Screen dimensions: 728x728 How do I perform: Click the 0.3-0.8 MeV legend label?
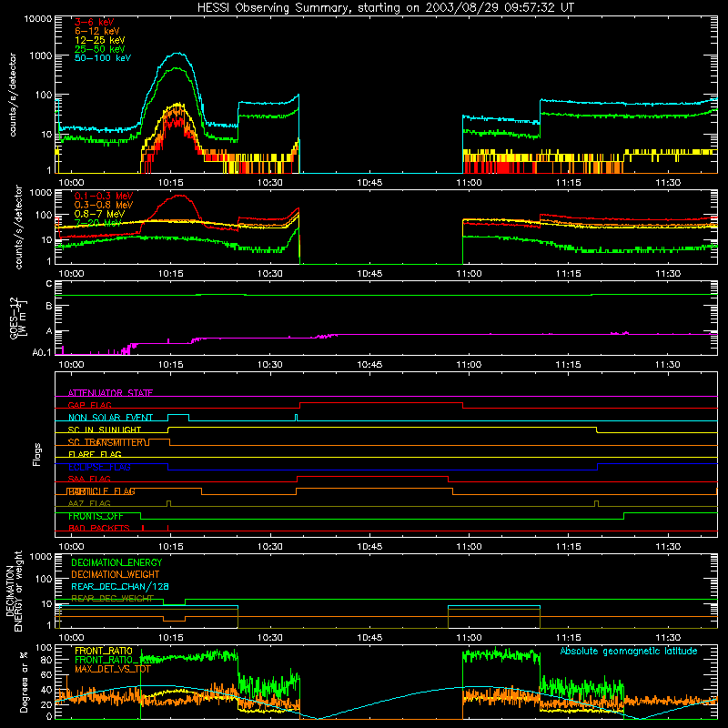click(x=104, y=205)
